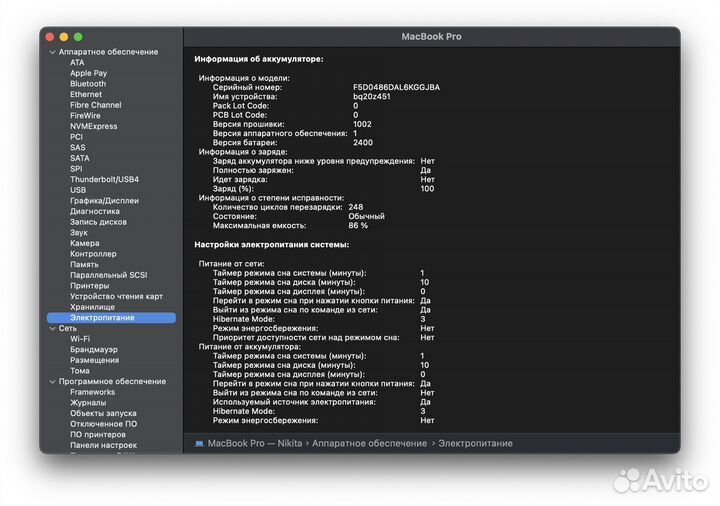Show Журналы in the sidebar
This screenshot has width=720, height=506.
coord(88,403)
